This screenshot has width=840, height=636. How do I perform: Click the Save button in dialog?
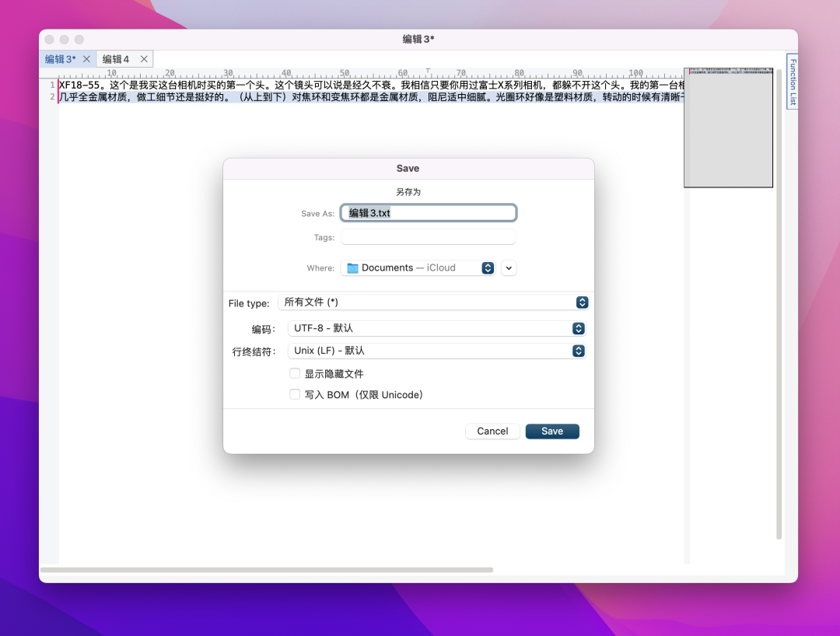click(x=551, y=432)
